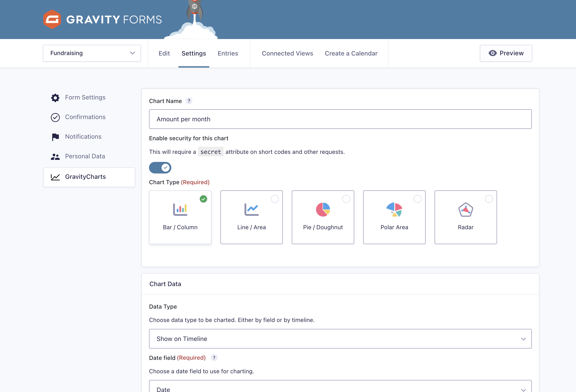Click the Radar chart icon
The width and height of the screenshot is (576, 392).
click(x=465, y=209)
